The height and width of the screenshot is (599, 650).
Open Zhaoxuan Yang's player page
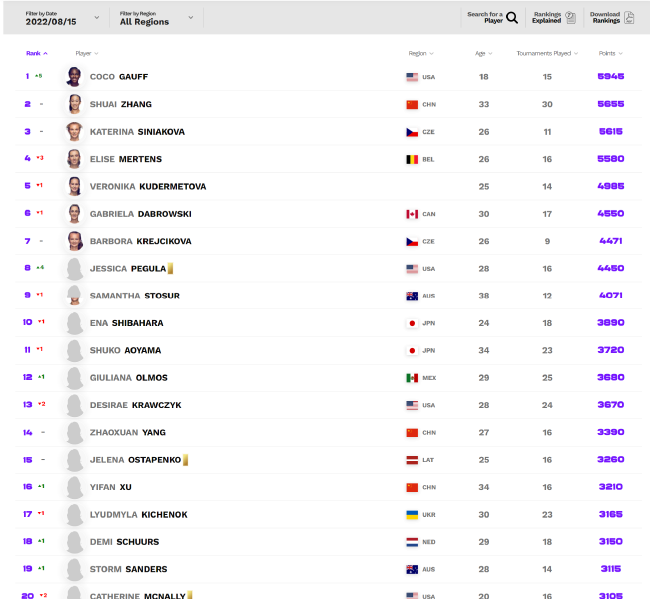128,432
